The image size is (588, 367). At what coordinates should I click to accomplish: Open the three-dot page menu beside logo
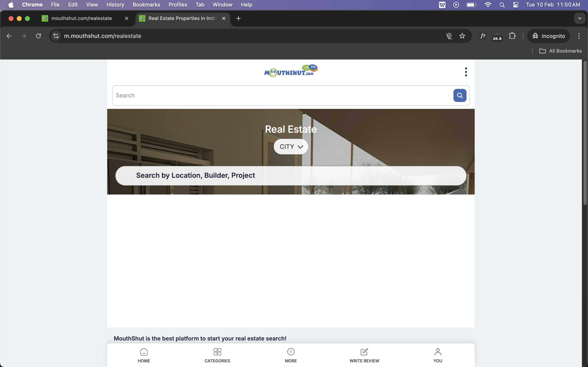click(x=465, y=72)
